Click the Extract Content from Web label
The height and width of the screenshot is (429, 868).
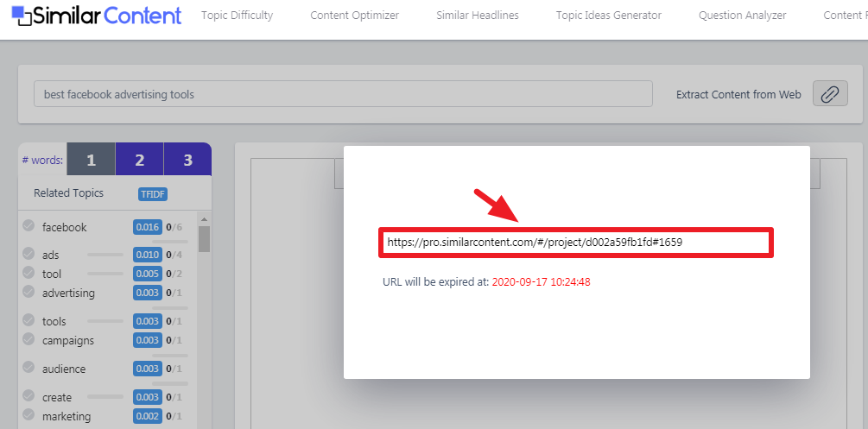coord(738,95)
